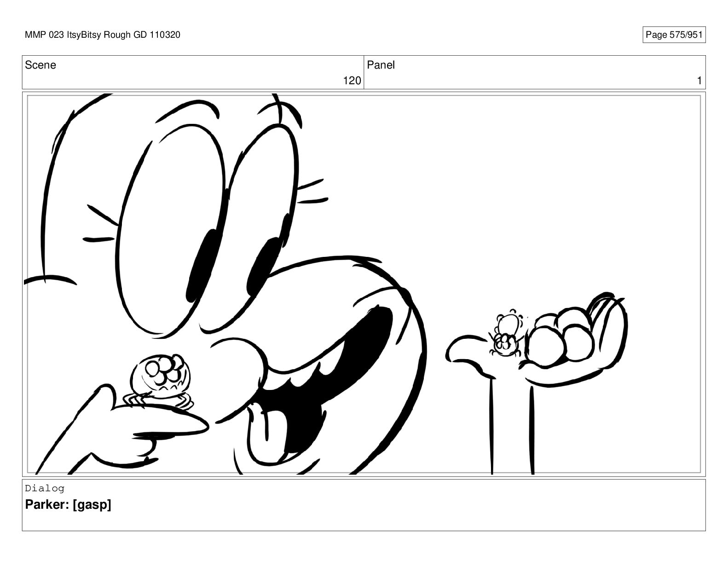Click the scene number '120'

pyautogui.click(x=352, y=81)
